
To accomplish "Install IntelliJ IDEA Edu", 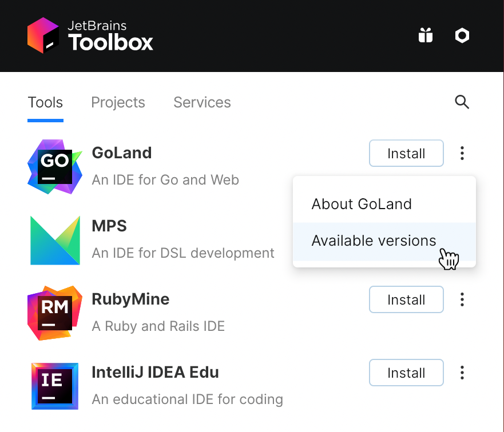I will pyautogui.click(x=406, y=373).
